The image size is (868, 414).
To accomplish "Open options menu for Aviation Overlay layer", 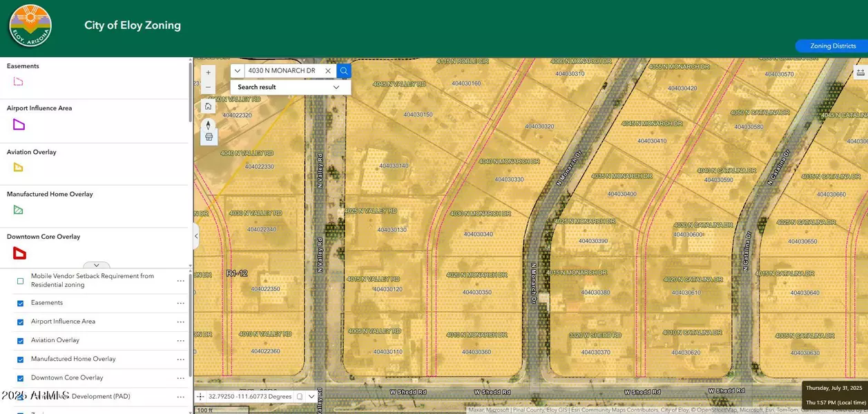I will click(x=181, y=340).
